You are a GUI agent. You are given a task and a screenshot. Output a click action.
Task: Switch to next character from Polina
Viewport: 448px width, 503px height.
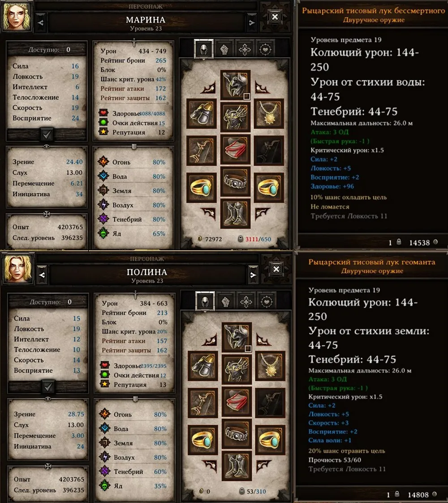coord(253,275)
